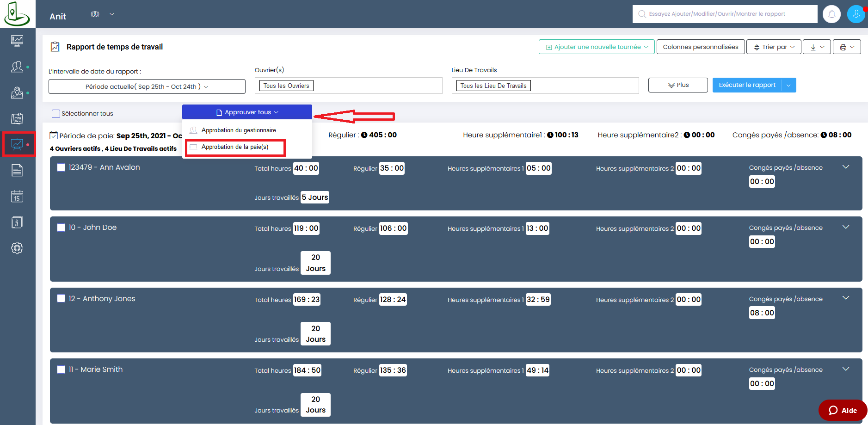This screenshot has width=868, height=425.
Task: Open the map location icon in sidebar
Action: pyautogui.click(x=17, y=93)
